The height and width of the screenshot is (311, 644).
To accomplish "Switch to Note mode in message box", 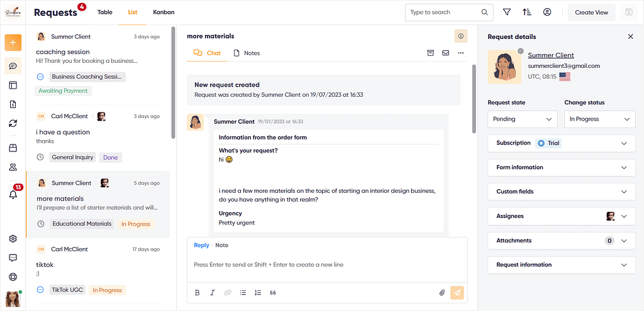I will pos(222,245).
